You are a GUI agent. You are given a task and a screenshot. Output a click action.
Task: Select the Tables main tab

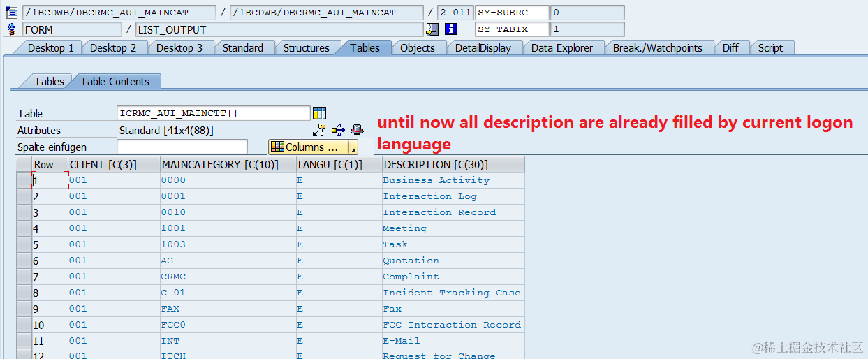[x=365, y=47]
